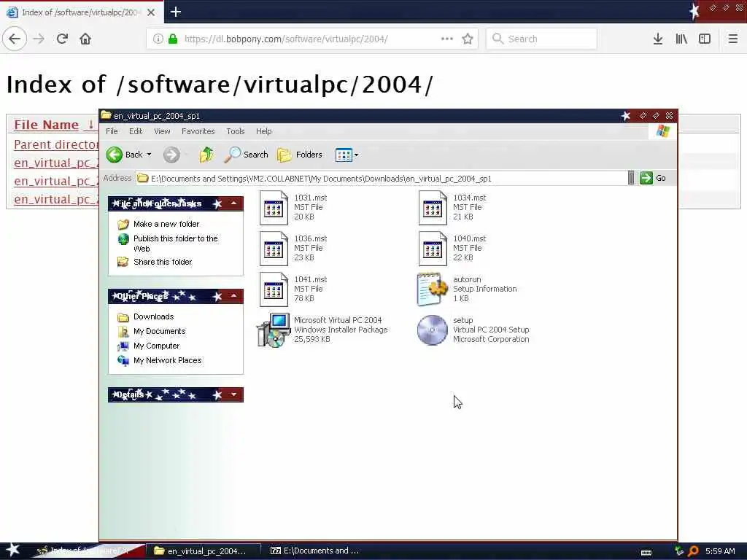Click Firefox back button

(x=15, y=39)
